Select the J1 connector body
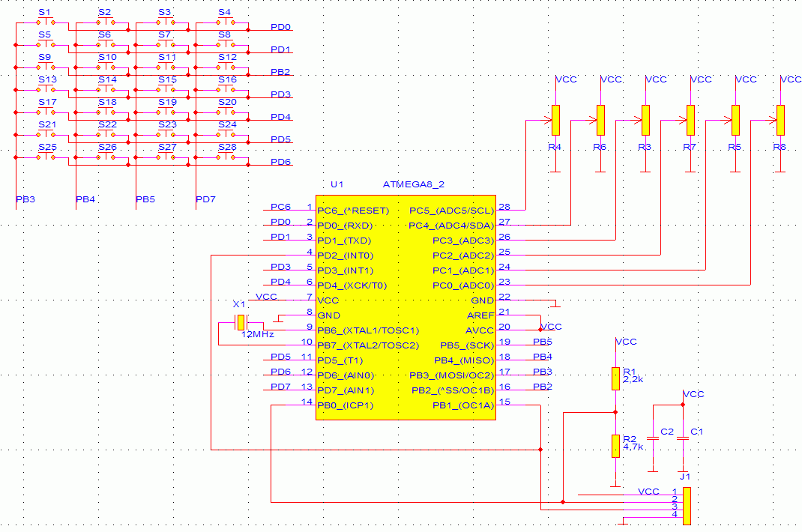 pyautogui.click(x=687, y=506)
